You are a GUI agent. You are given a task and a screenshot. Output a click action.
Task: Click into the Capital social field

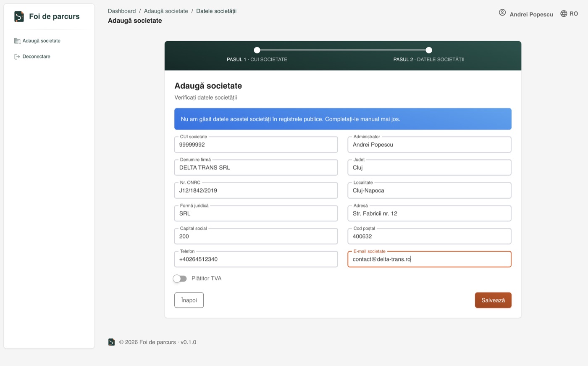click(256, 236)
